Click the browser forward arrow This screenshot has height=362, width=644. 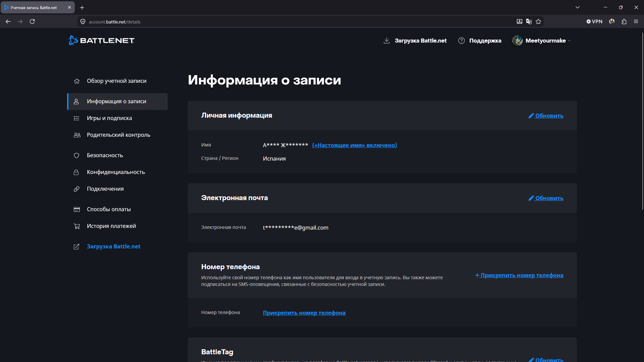[x=20, y=21]
